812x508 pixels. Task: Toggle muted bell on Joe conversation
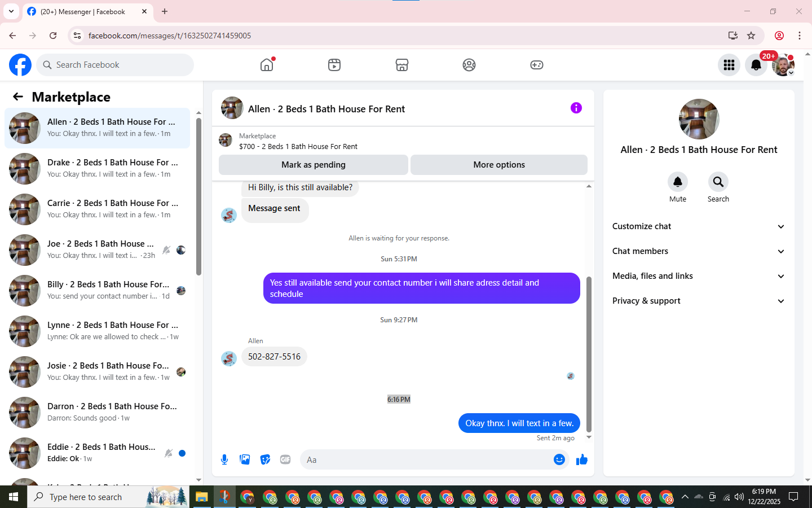pyautogui.click(x=166, y=250)
